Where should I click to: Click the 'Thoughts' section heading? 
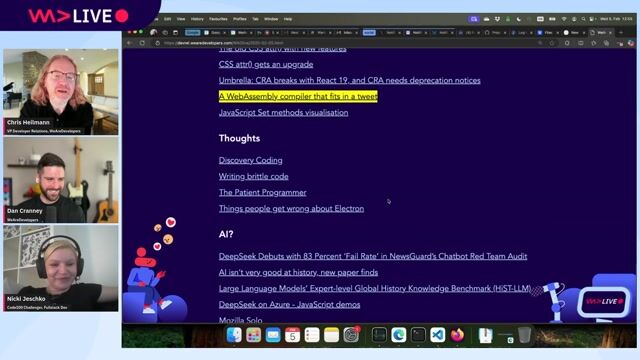coord(239,138)
